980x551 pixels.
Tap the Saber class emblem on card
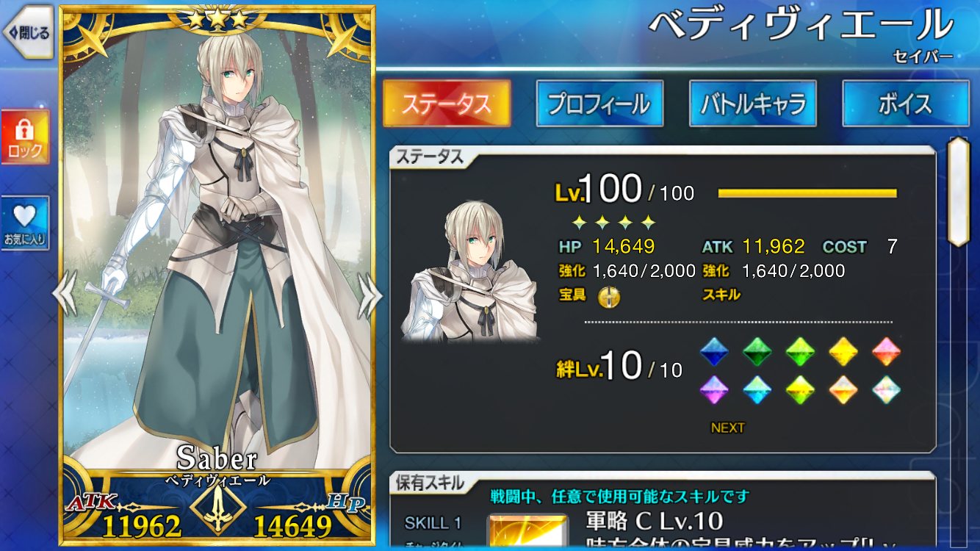pos(217,507)
